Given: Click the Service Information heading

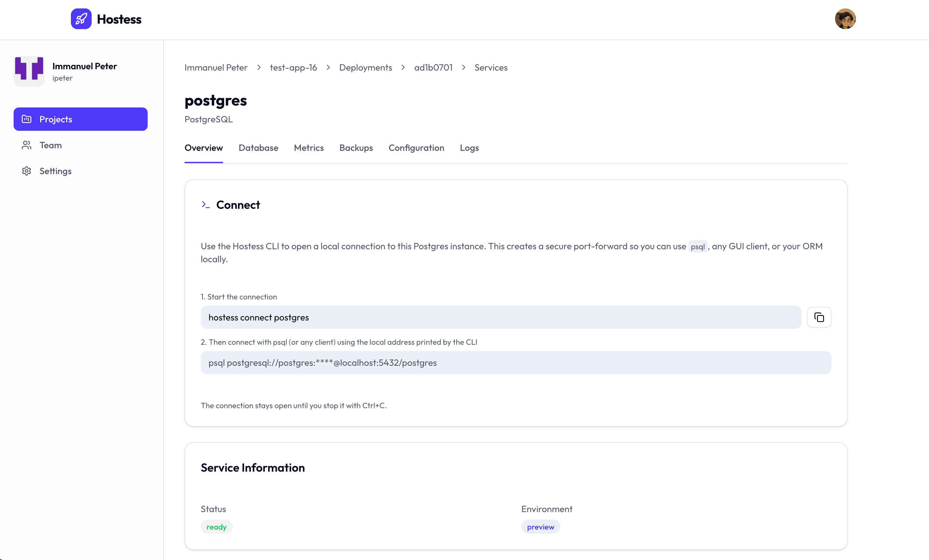Looking at the screenshot, I should (x=253, y=468).
